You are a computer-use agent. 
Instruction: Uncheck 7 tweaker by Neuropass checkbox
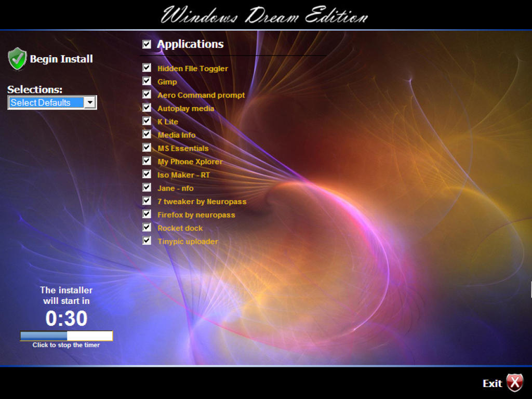point(147,201)
